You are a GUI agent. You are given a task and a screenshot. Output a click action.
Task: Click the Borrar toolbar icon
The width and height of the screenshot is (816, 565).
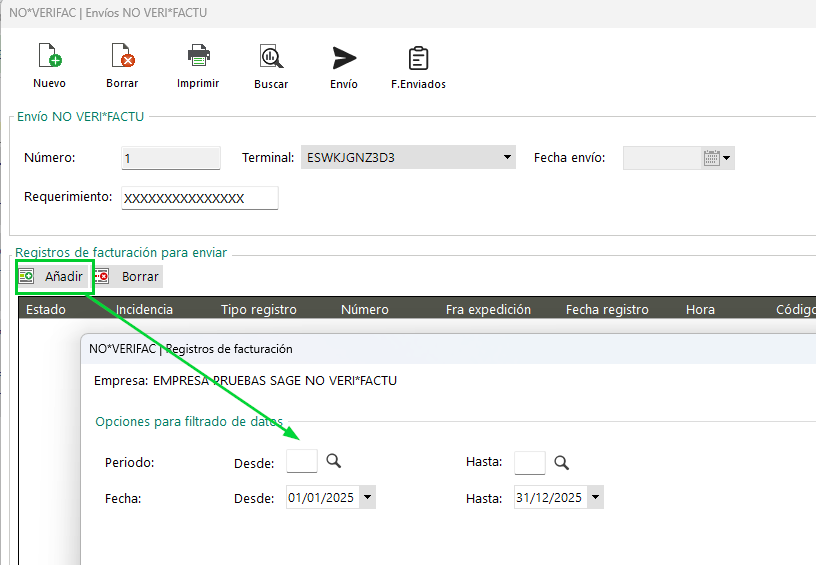pos(123,55)
